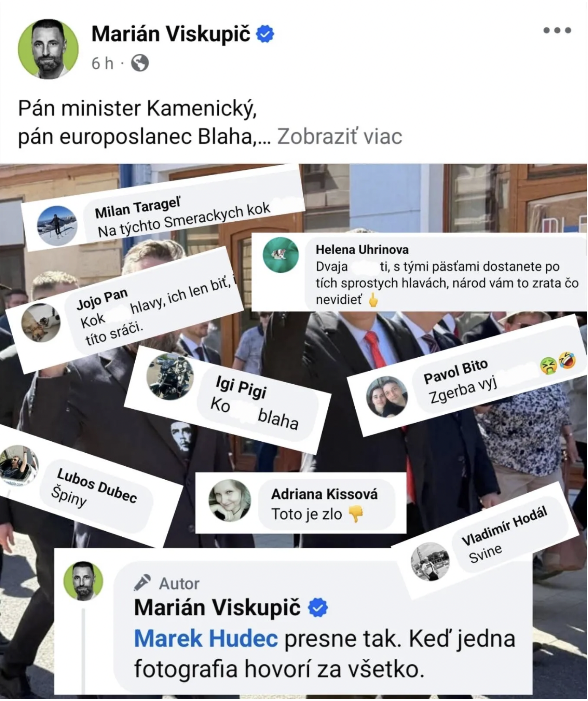Open Igi Pigi's motorcycle avatar
Image resolution: width=588 pixels, height=701 pixels.
tap(170, 377)
